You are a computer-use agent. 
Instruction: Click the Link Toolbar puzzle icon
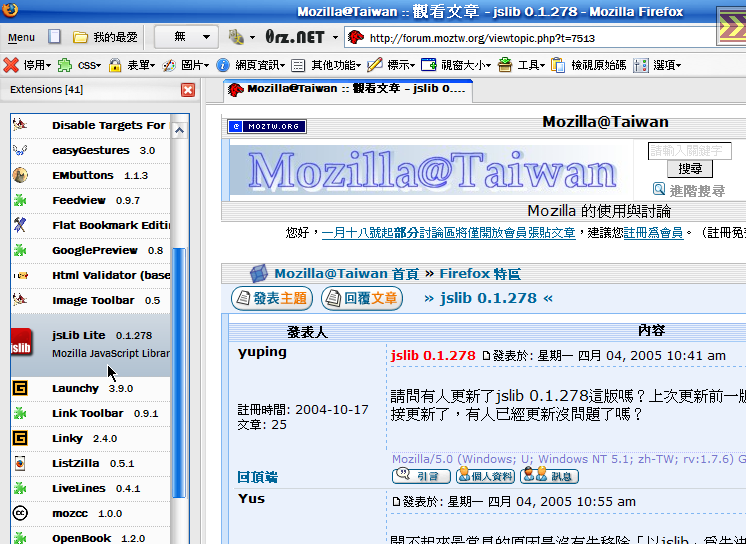pyautogui.click(x=20, y=413)
